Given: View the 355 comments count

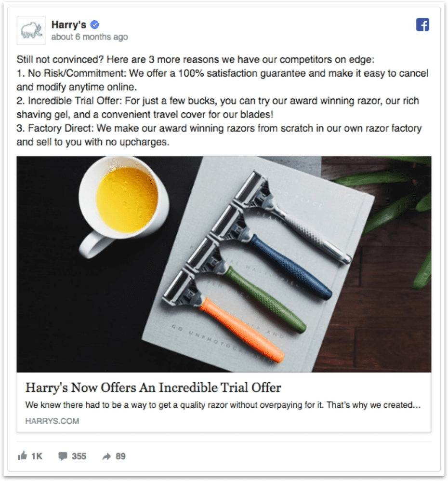Looking at the screenshot, I should tap(79, 456).
